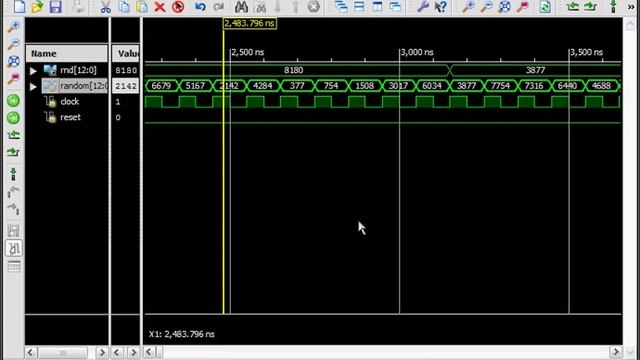
Task: Click the Swap Cursors icon in left sidebar
Action: click(x=13, y=231)
